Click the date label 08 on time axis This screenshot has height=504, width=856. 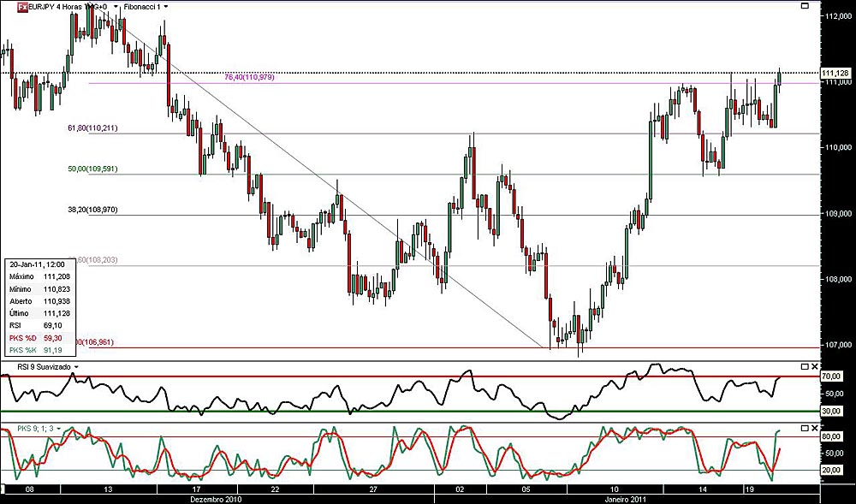[31, 489]
